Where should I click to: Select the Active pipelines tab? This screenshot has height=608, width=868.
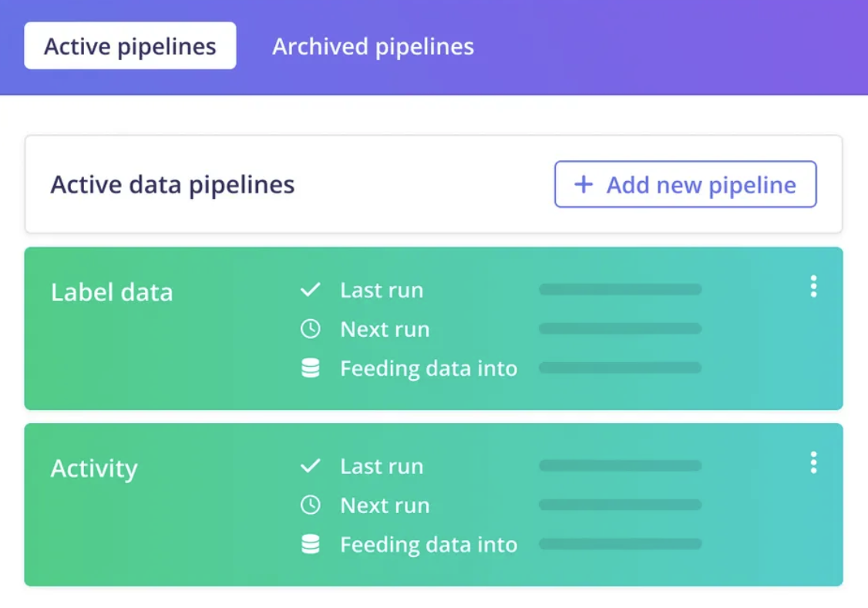[x=130, y=46]
